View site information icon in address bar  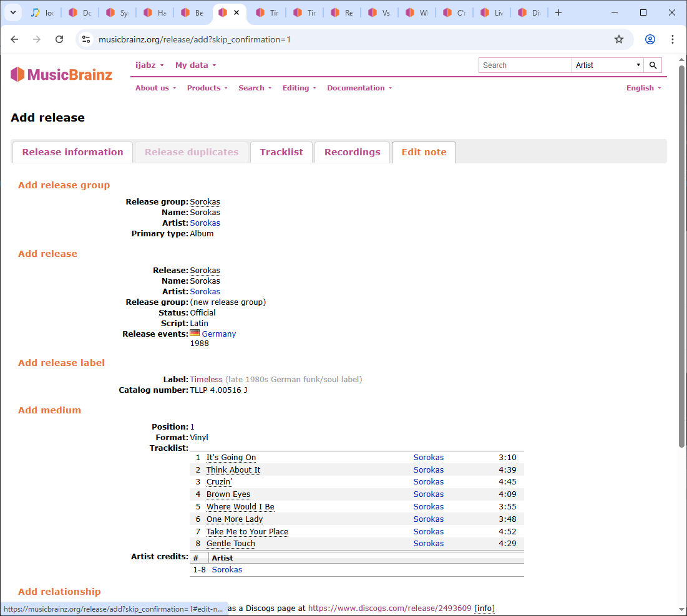coord(86,39)
